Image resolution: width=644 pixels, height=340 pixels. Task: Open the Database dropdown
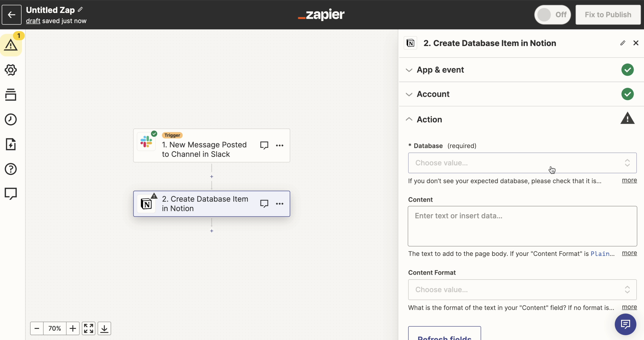click(x=522, y=163)
